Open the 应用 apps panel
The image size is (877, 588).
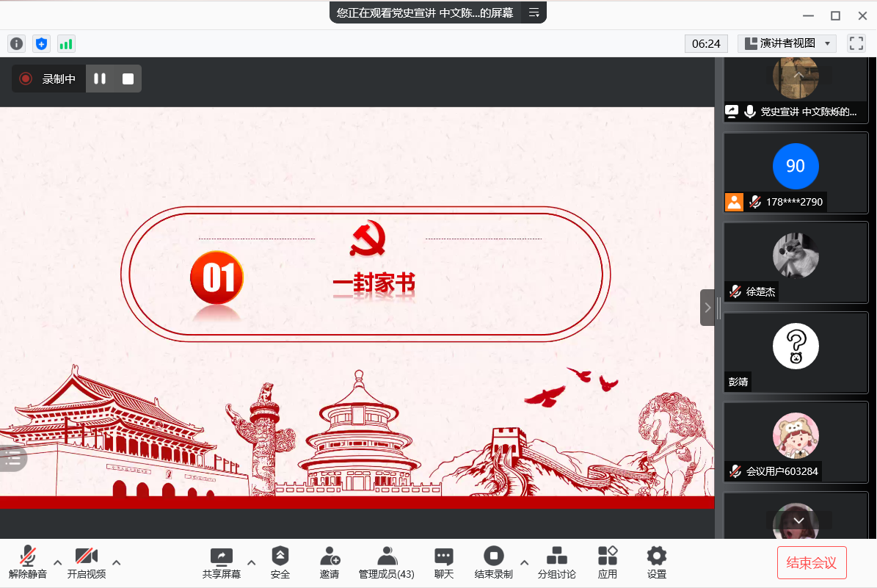click(607, 563)
